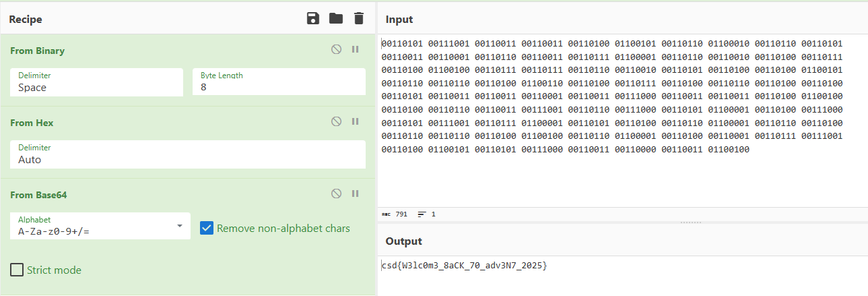The image size is (868, 296).
Task: Click the decoded flag text in Output
Action: pos(464,266)
